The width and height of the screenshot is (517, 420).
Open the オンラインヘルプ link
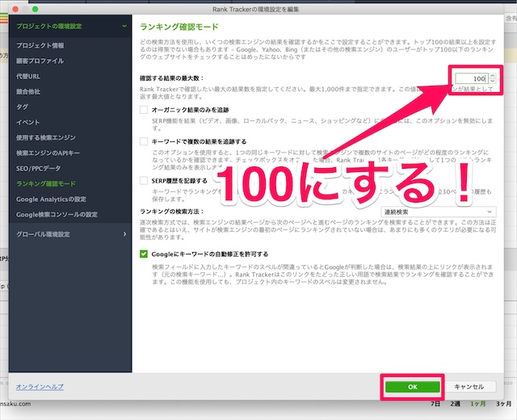pyautogui.click(x=40, y=387)
